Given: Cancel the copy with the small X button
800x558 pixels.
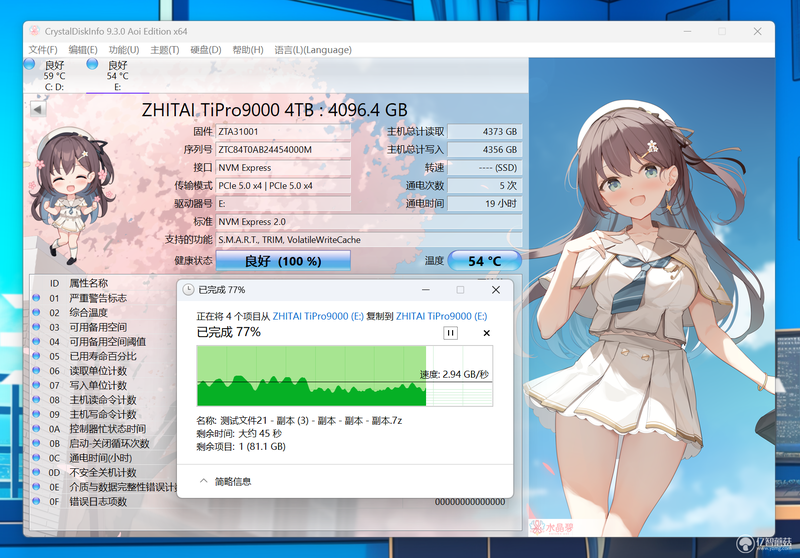Looking at the screenshot, I should pyautogui.click(x=486, y=333).
